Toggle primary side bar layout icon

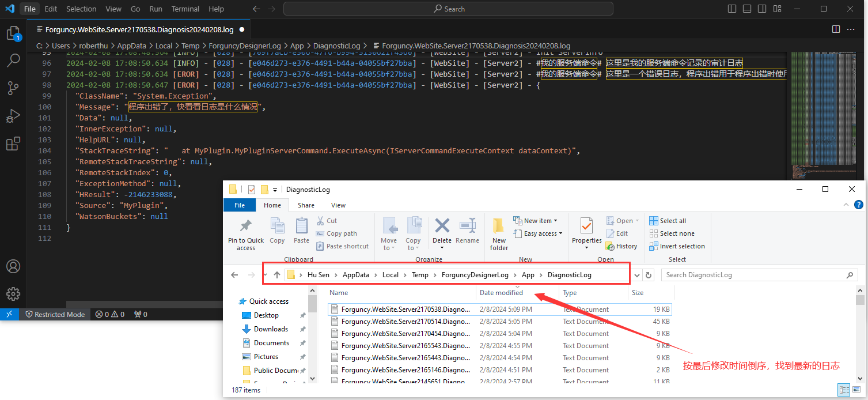[x=732, y=9]
